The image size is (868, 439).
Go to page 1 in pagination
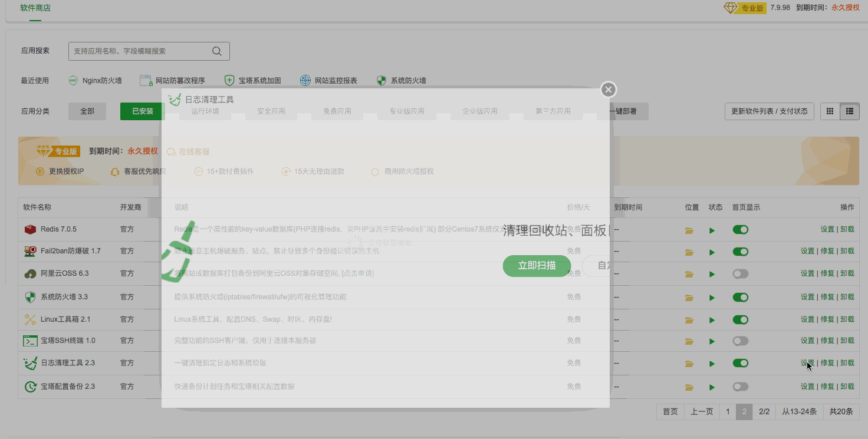(x=728, y=412)
